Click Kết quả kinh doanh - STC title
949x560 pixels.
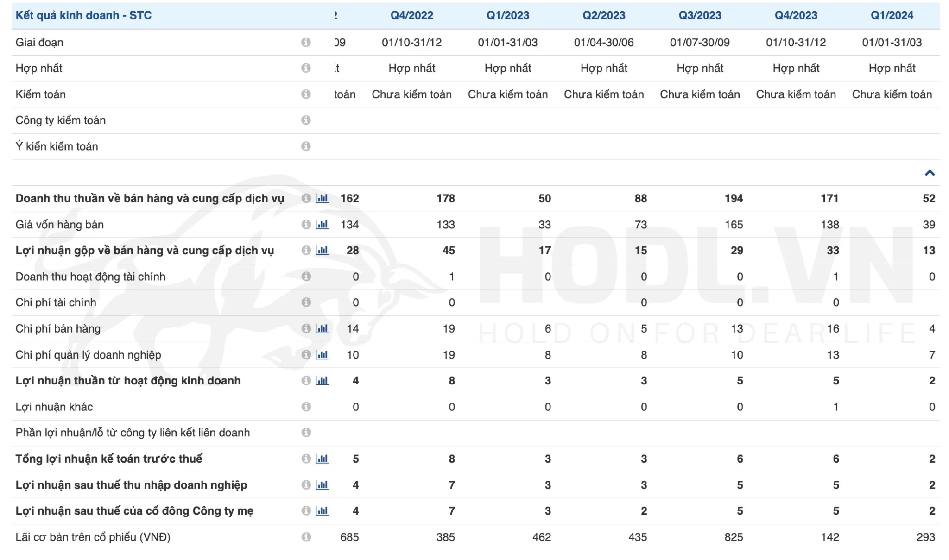tap(83, 15)
